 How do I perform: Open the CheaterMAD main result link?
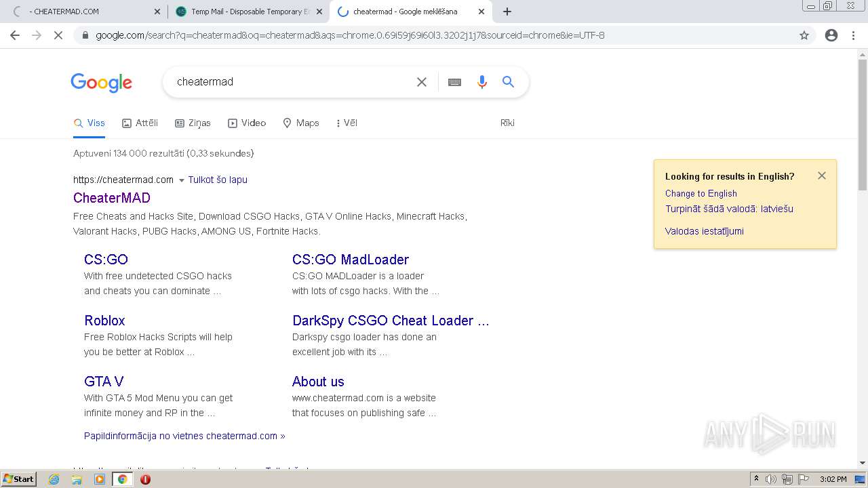point(112,198)
